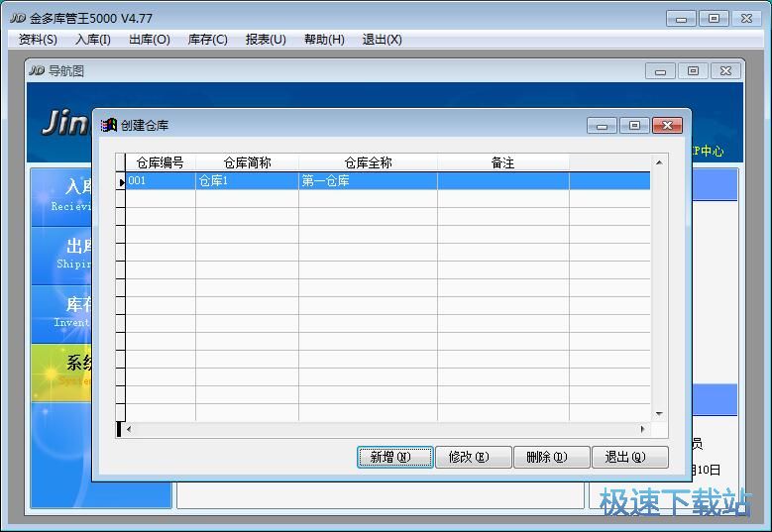The height and width of the screenshot is (532, 772).
Task: Minimize the 金多库管王5000 main window
Action: point(682,19)
